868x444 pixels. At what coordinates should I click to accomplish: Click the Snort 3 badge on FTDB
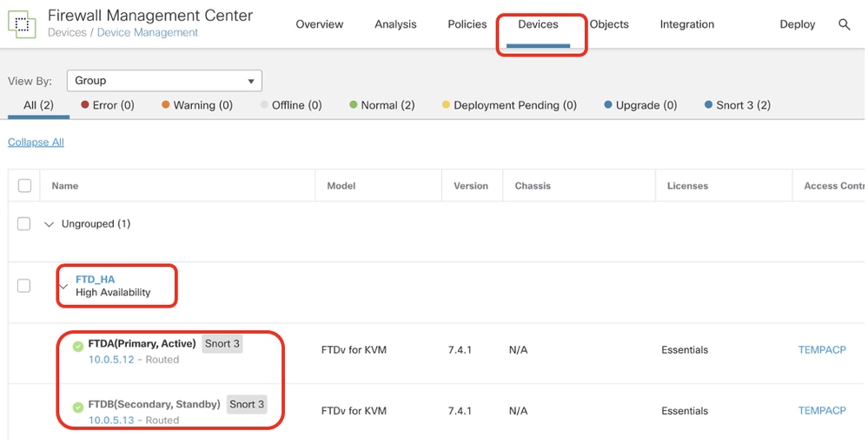coord(247,404)
